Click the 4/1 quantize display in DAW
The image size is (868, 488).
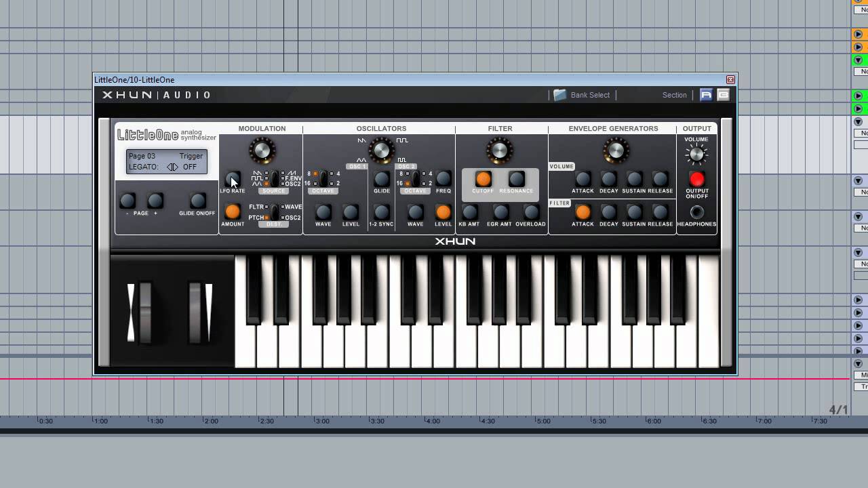click(838, 409)
